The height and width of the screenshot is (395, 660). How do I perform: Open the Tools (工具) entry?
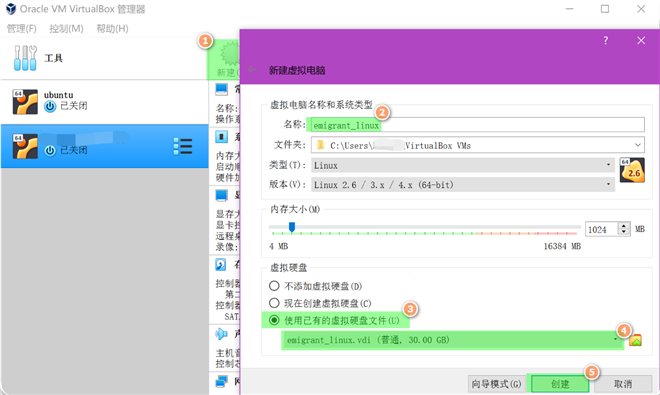click(x=104, y=58)
